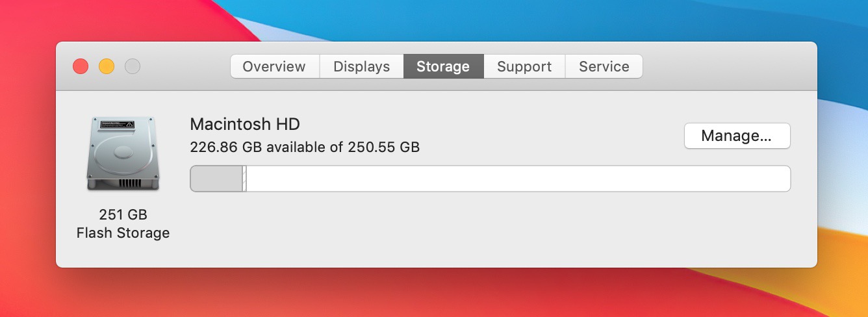Click the gray disabled zoom button

133,66
